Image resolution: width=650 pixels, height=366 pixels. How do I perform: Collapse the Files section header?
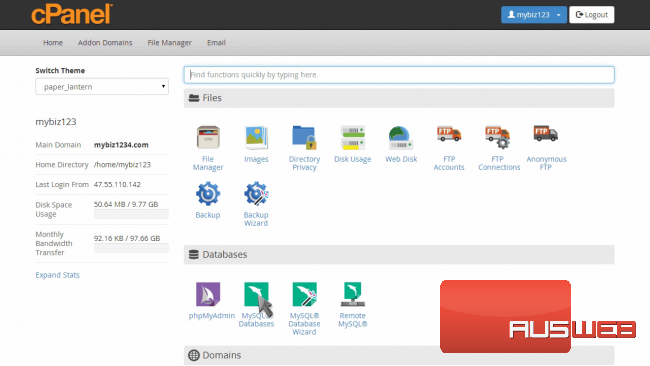pos(399,98)
